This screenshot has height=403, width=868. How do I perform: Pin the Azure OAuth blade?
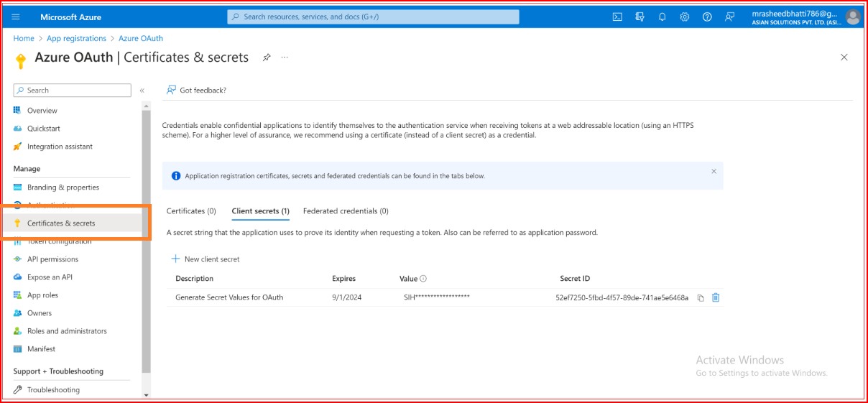[266, 57]
